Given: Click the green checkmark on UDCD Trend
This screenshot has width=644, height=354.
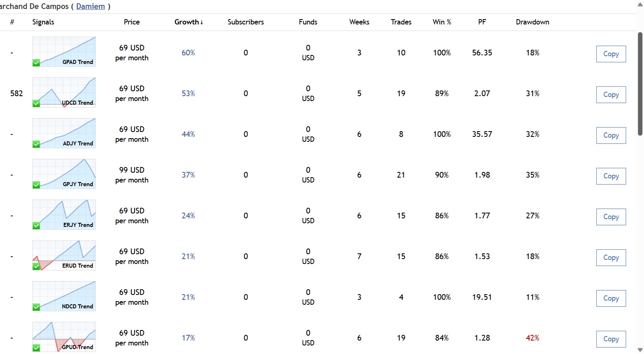Looking at the screenshot, I should pyautogui.click(x=36, y=103).
